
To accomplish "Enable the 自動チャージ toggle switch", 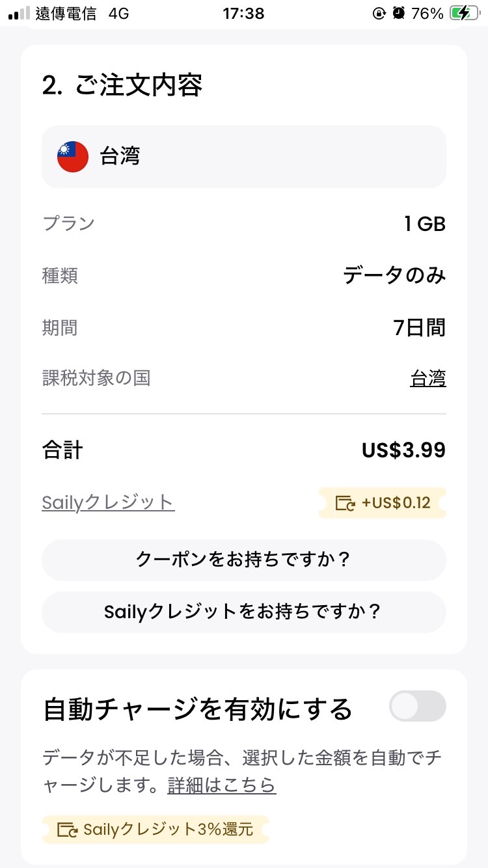I will [x=417, y=706].
